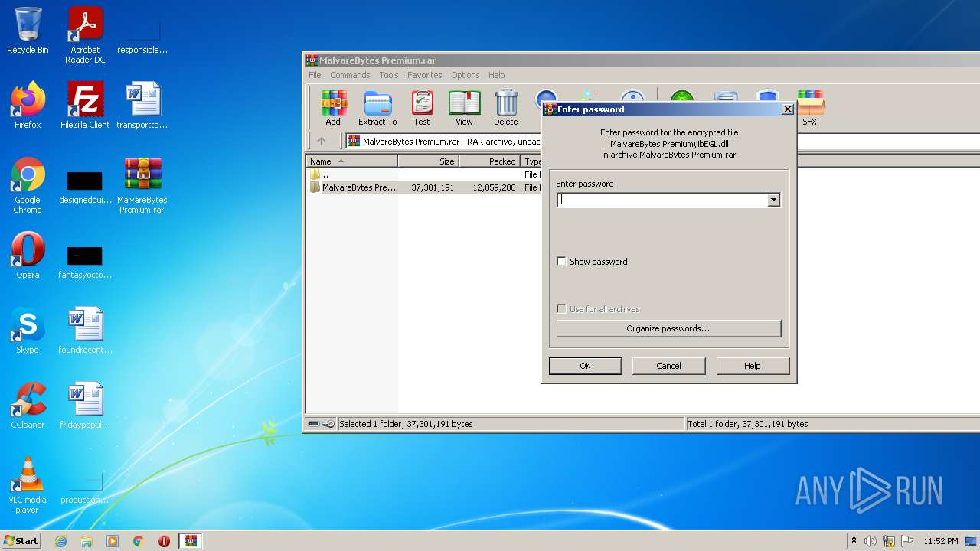Select the MalvareBytes Pre... folder row

[424, 187]
